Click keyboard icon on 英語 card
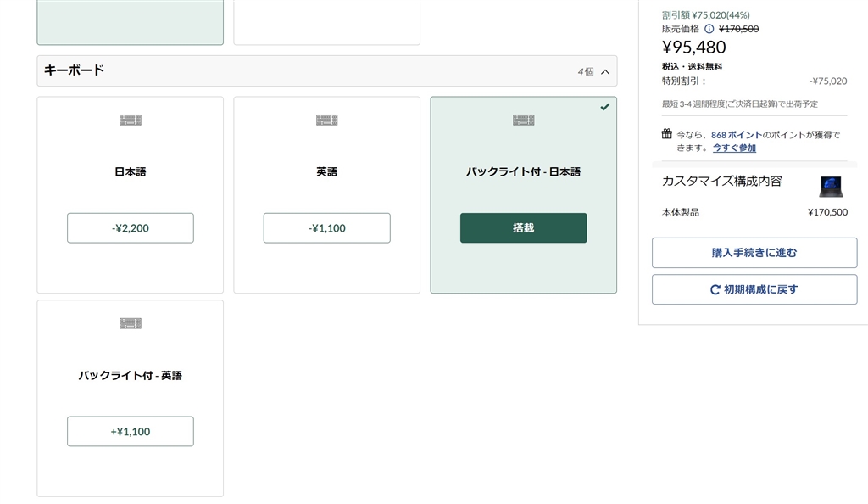The image size is (868, 504). (326, 120)
